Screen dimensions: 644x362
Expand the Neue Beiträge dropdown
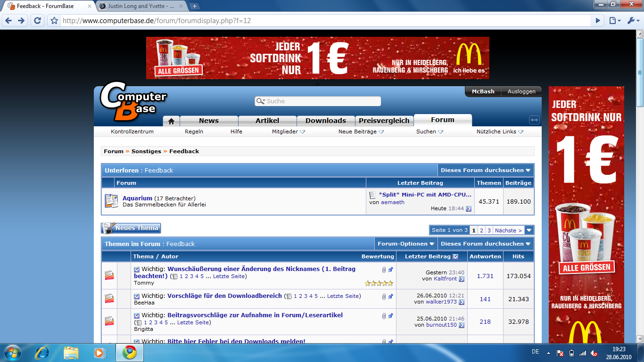361,132
